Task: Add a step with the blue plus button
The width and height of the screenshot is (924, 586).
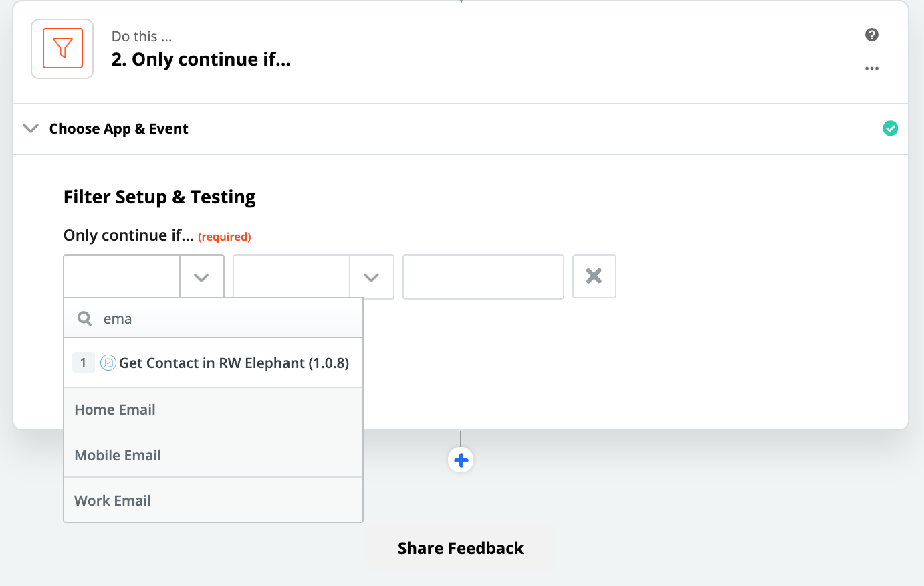Action: tap(461, 460)
